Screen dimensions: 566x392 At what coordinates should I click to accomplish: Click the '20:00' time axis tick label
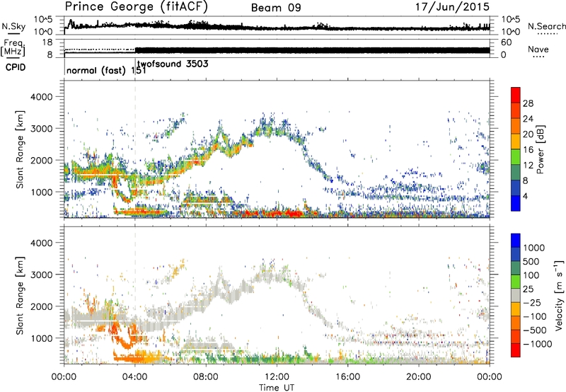(x=419, y=377)
